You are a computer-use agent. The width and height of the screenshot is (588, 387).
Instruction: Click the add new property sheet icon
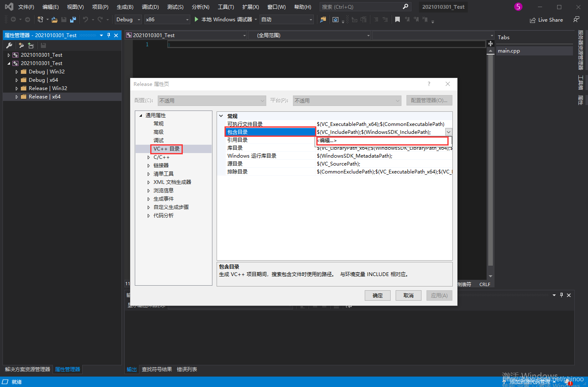pyautogui.click(x=21, y=45)
